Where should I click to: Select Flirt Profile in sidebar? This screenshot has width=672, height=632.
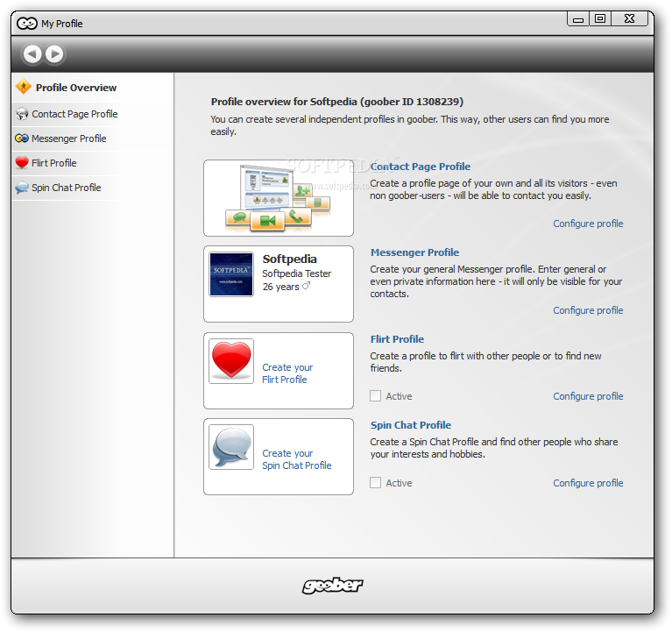[93, 163]
